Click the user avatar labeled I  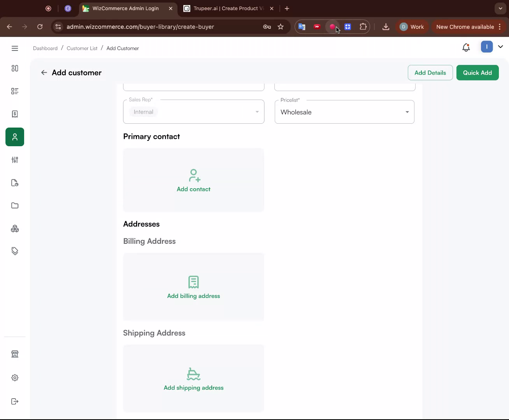point(487,47)
